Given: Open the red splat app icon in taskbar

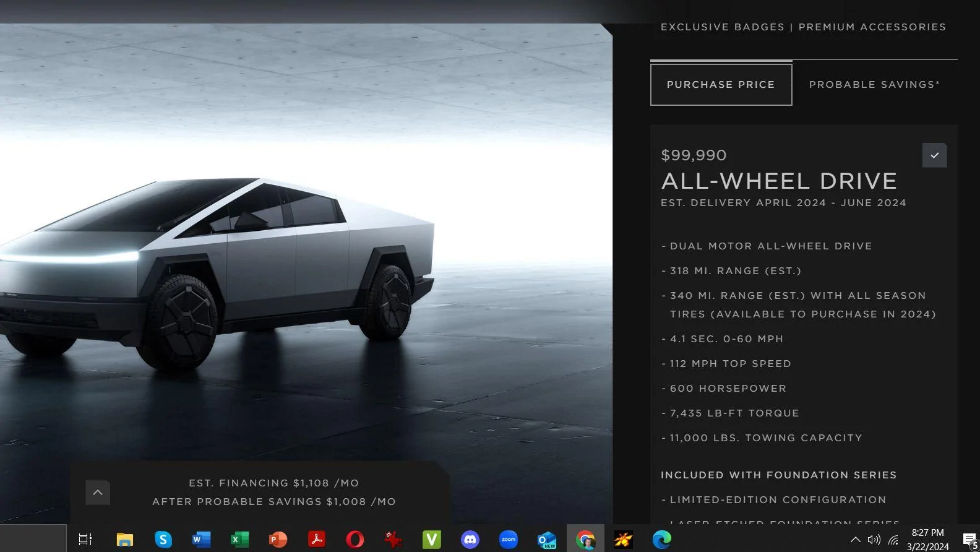Looking at the screenshot, I should (x=393, y=540).
